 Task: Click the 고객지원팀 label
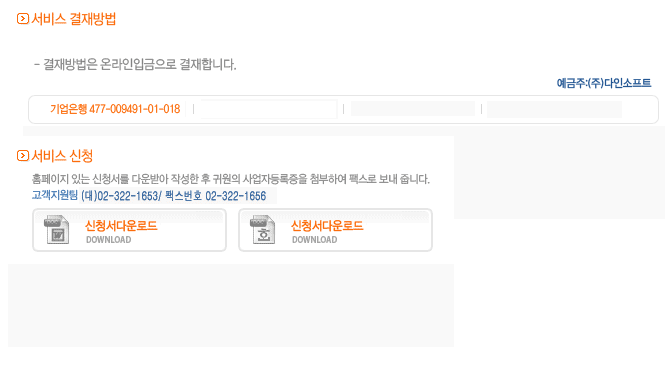click(55, 195)
